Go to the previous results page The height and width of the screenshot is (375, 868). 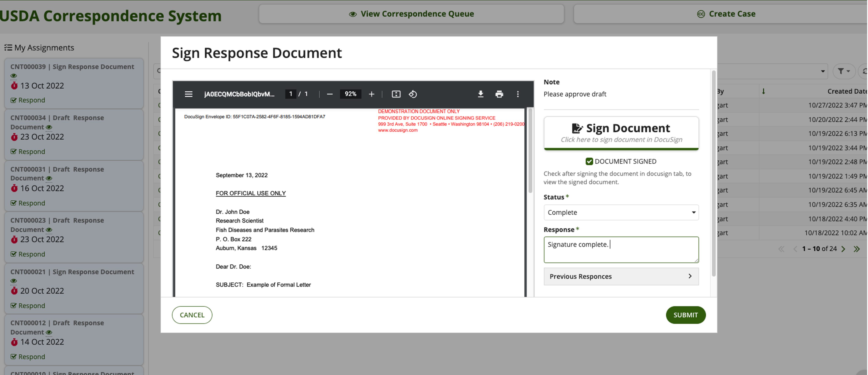tap(795, 249)
